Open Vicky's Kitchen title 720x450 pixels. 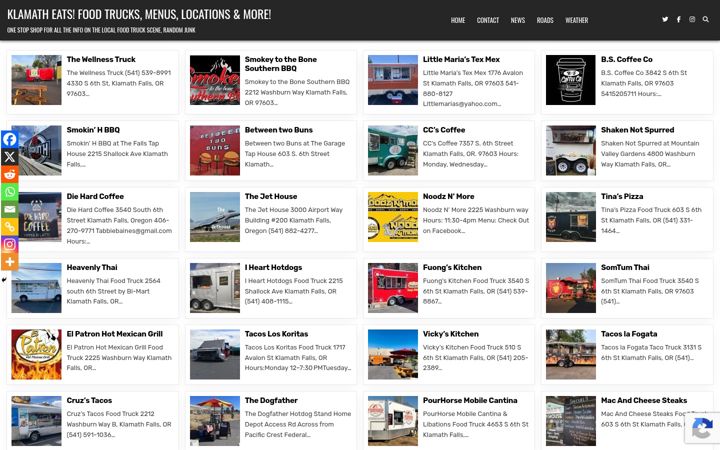tap(450, 334)
